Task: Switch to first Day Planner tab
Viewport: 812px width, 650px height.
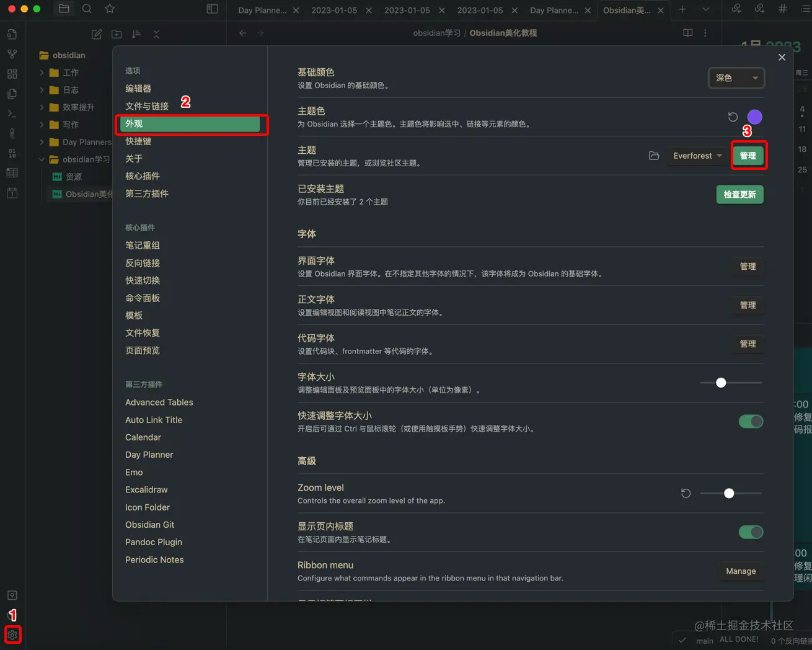Action: [262, 10]
